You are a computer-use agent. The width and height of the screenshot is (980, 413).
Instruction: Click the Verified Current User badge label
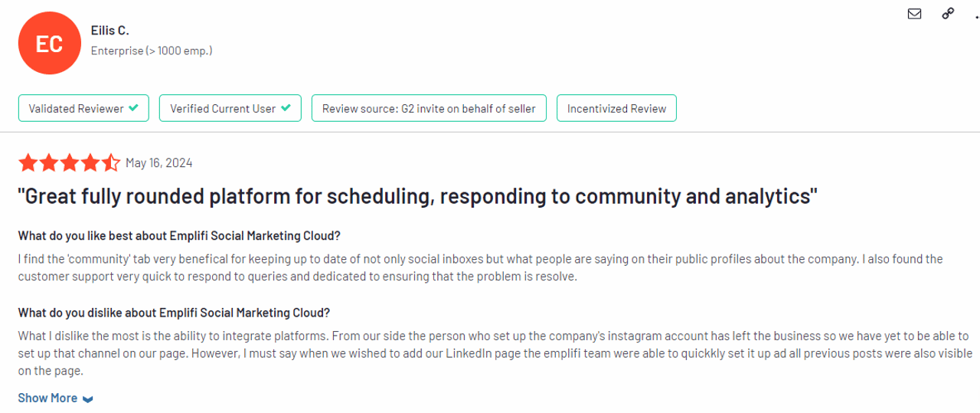coord(222,109)
